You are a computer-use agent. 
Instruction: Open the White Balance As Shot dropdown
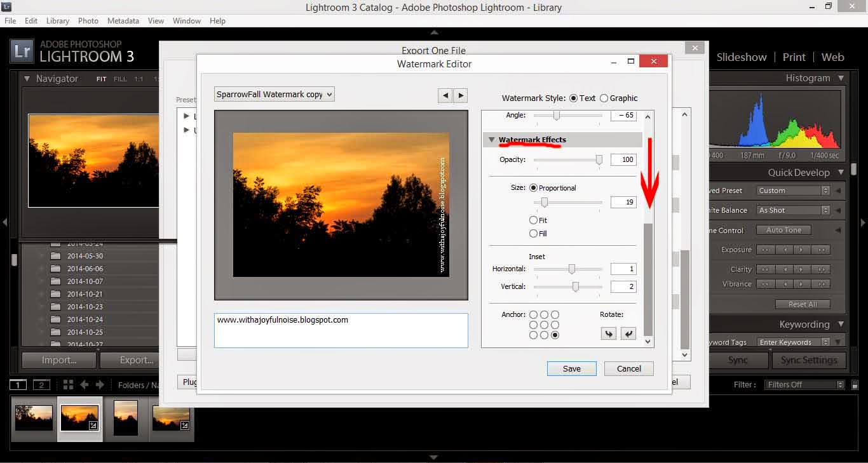[x=793, y=210]
